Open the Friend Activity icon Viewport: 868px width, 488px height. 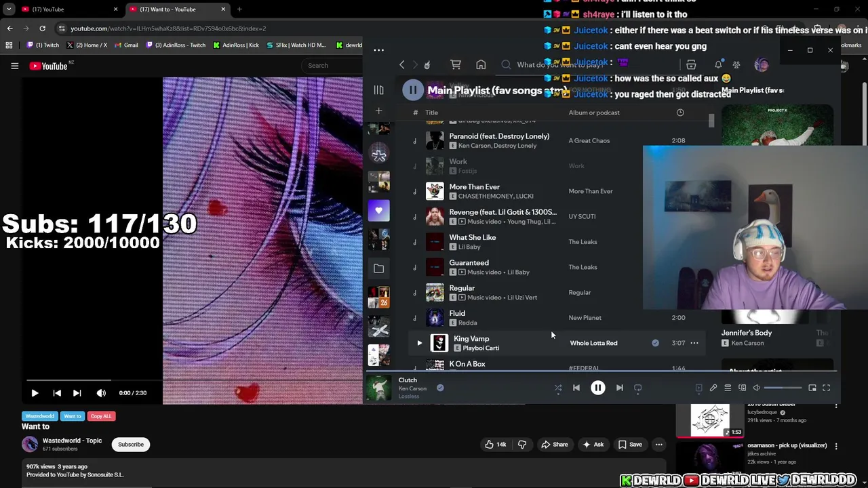pos(736,65)
